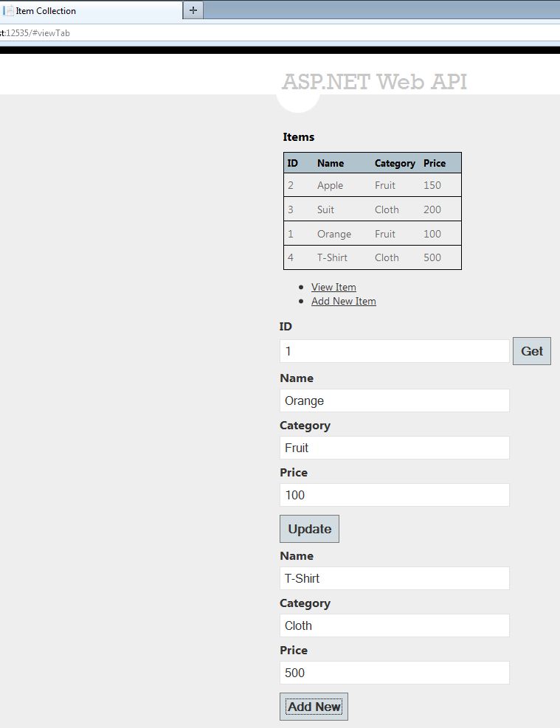Click the page icon on the Item Collection tab
Viewport: 560px width, 728px height.
(8, 10)
